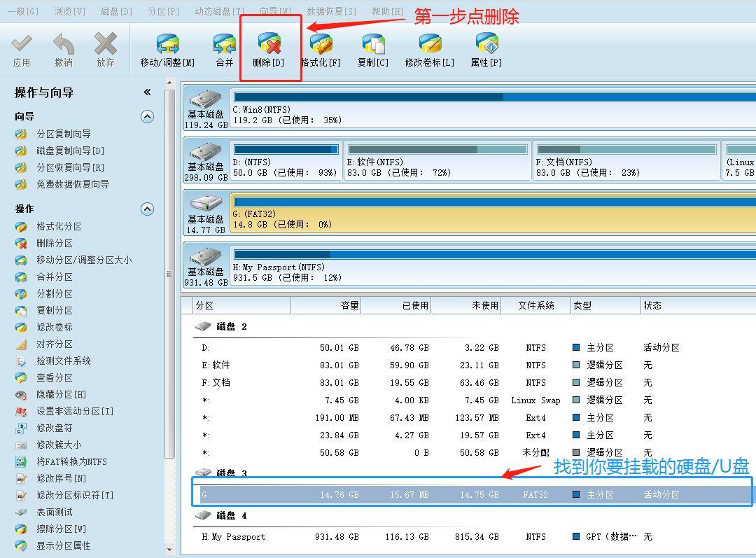Screen dimensions: 756x558
Task: Choose 删除分区 in the operations list
Action: (x=55, y=243)
